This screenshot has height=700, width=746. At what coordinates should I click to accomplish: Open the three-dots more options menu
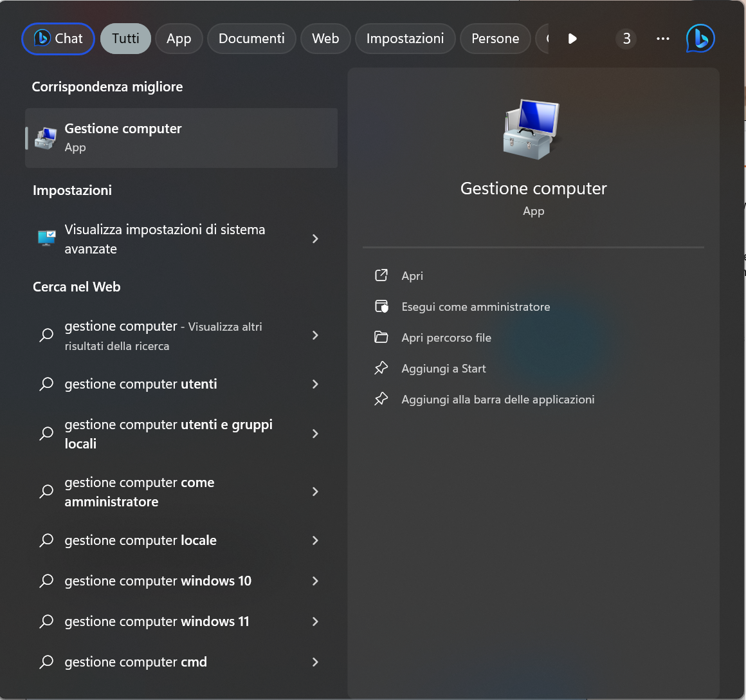(663, 39)
